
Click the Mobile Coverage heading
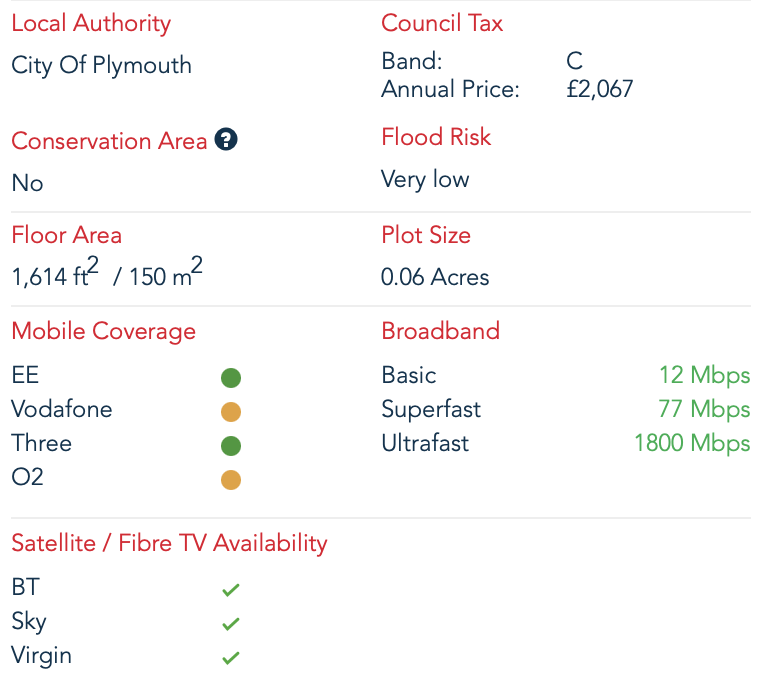(103, 331)
